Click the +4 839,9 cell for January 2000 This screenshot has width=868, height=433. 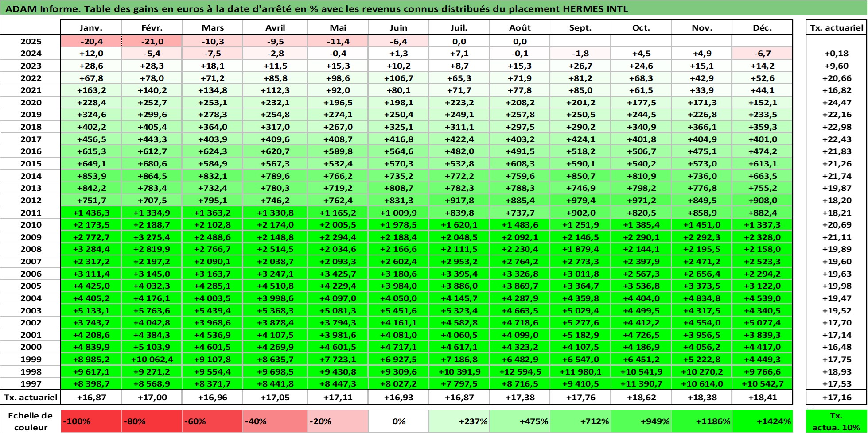coord(91,347)
